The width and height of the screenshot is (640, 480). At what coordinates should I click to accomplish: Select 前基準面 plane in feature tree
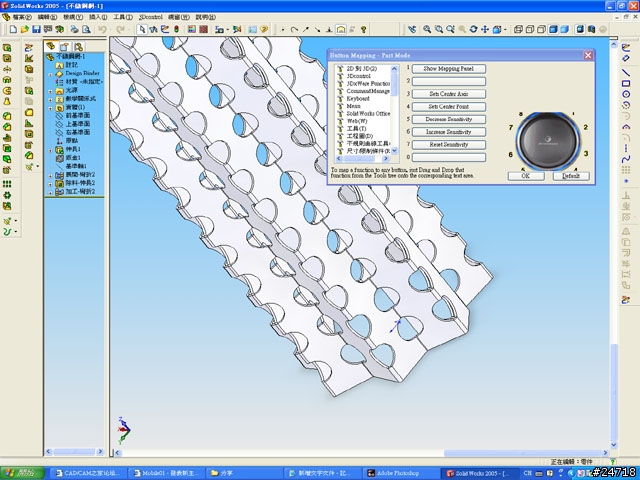[78, 116]
